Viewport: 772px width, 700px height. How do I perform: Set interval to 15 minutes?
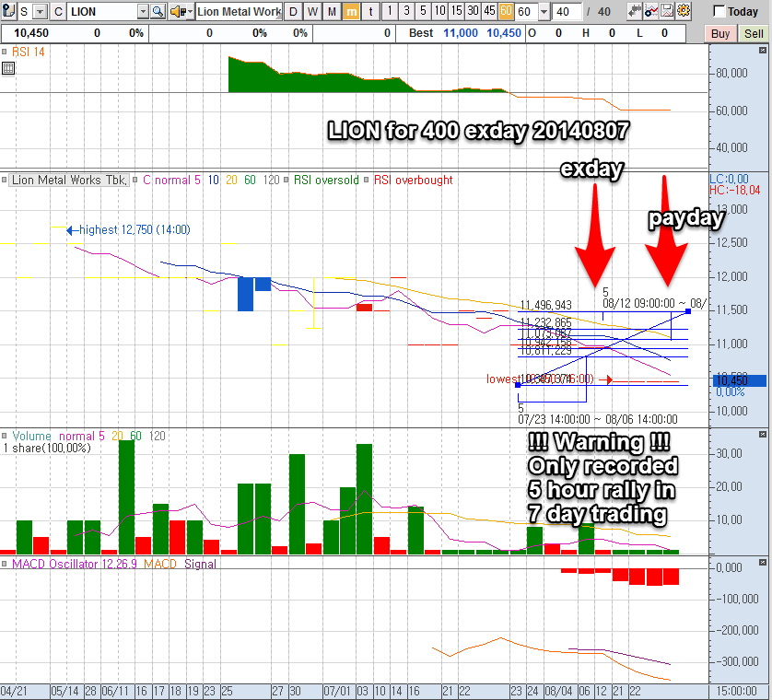[x=456, y=11]
